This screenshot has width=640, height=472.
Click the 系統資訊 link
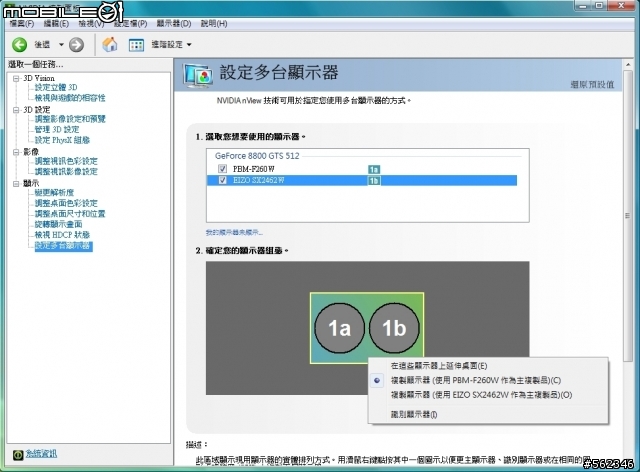click(x=41, y=454)
